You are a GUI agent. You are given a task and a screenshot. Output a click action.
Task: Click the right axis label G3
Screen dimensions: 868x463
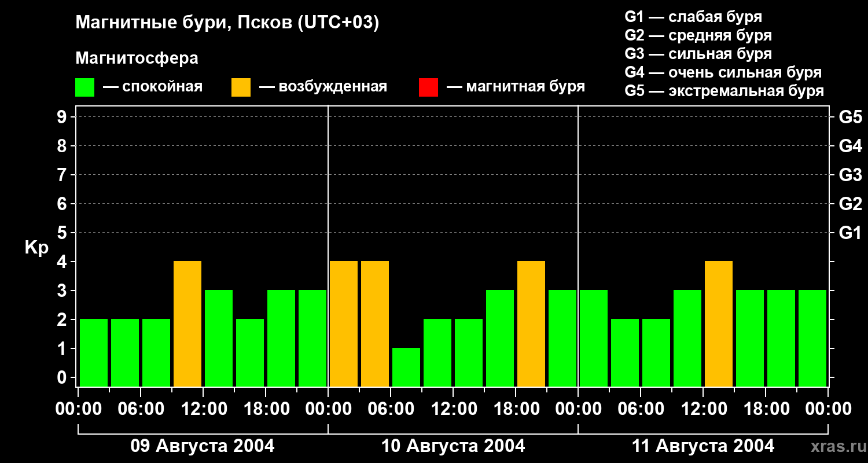(851, 175)
